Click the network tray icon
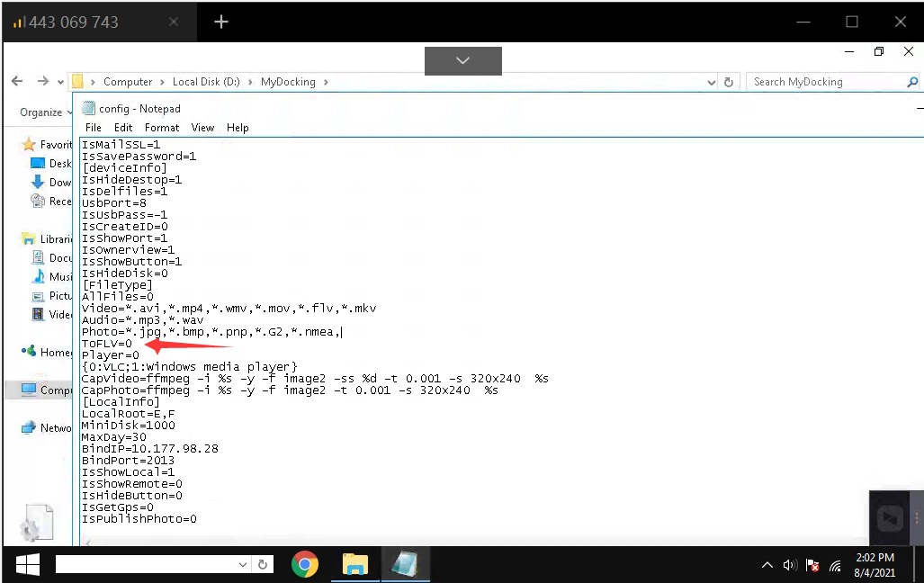 835,565
